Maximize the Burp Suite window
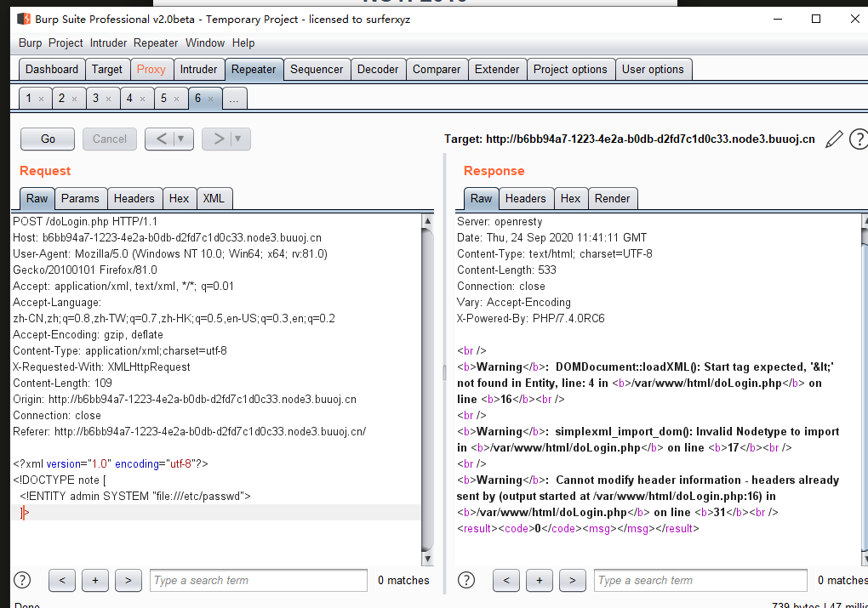Viewport: 868px width, 608px height. point(816,19)
